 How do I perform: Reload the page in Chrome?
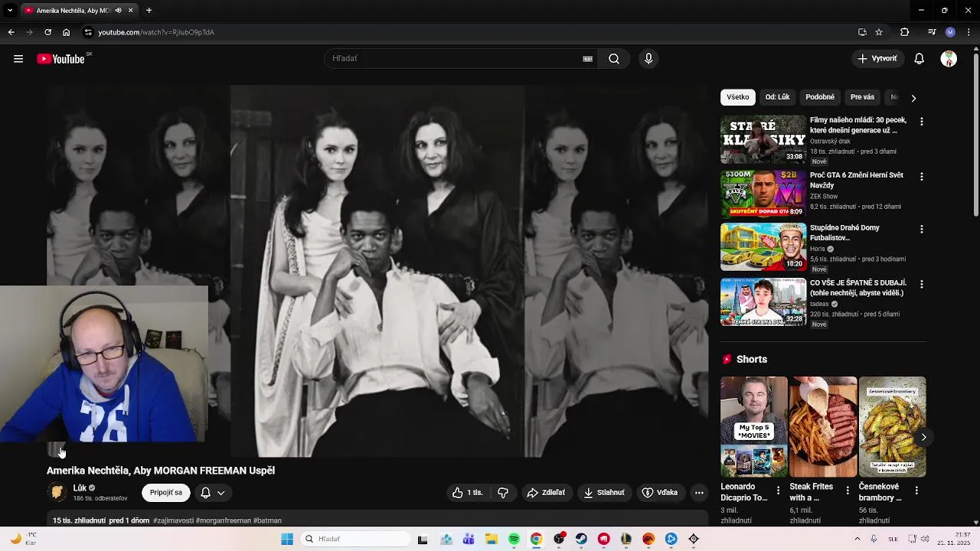pyautogui.click(x=47, y=32)
